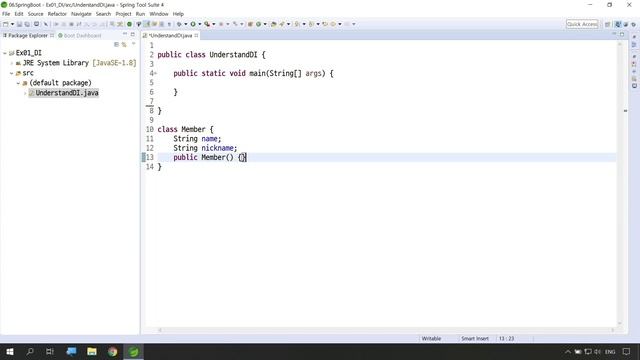This screenshot has height=360, width=640.
Task: Open the Refactor menu
Action: (x=57, y=14)
